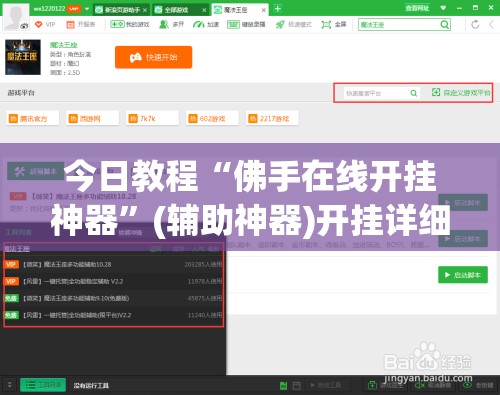The image size is (500, 395).
Task: Click the 魔法王座 game cover thumbnail
Action: (x=23, y=57)
